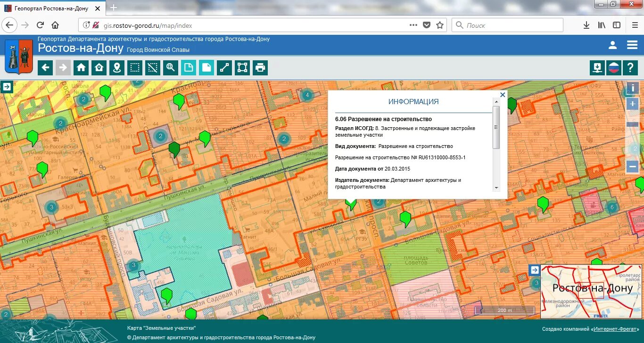Select the area measurement tool
The height and width of the screenshot is (343, 644).
(242, 68)
